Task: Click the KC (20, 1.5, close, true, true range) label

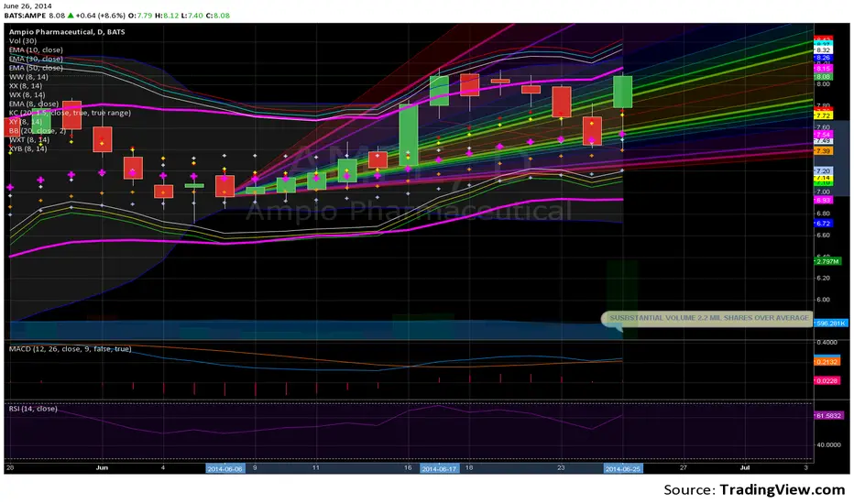Action: coord(70,113)
